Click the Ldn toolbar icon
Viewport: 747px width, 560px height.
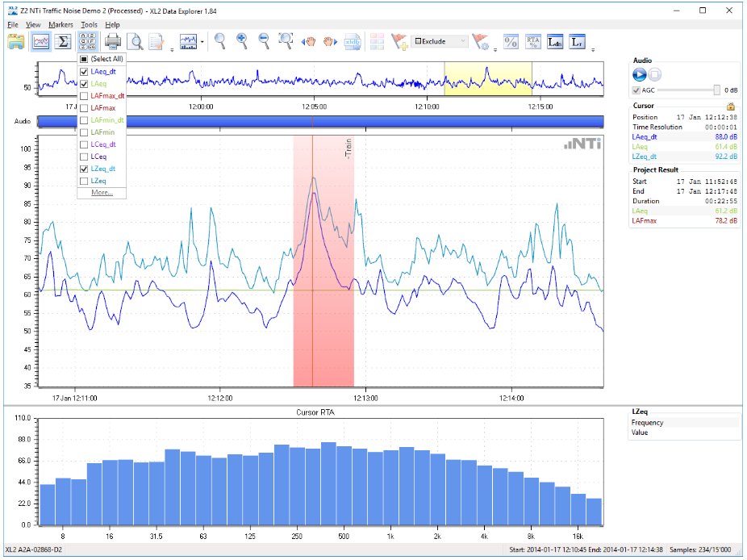[x=555, y=41]
